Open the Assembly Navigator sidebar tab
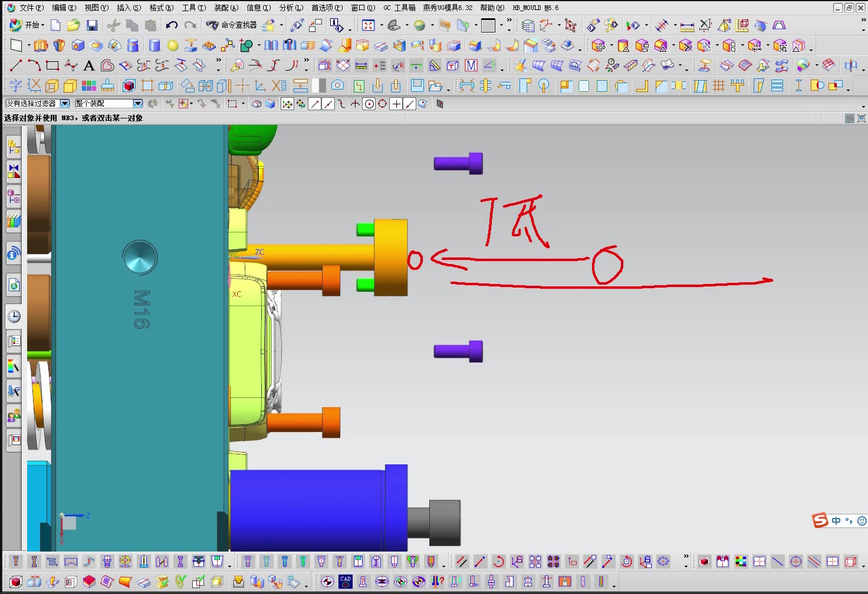The image size is (868, 594). [x=14, y=146]
